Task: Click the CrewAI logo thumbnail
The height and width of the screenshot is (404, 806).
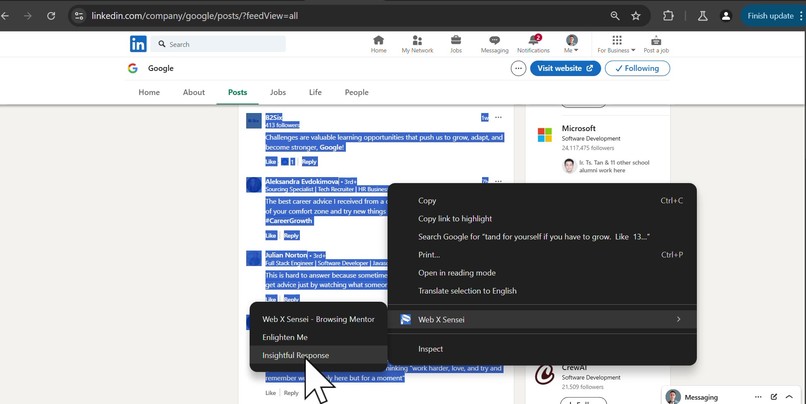Action: click(544, 375)
